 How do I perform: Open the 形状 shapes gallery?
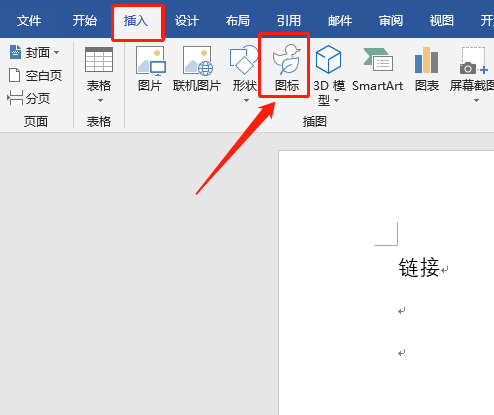(x=245, y=69)
